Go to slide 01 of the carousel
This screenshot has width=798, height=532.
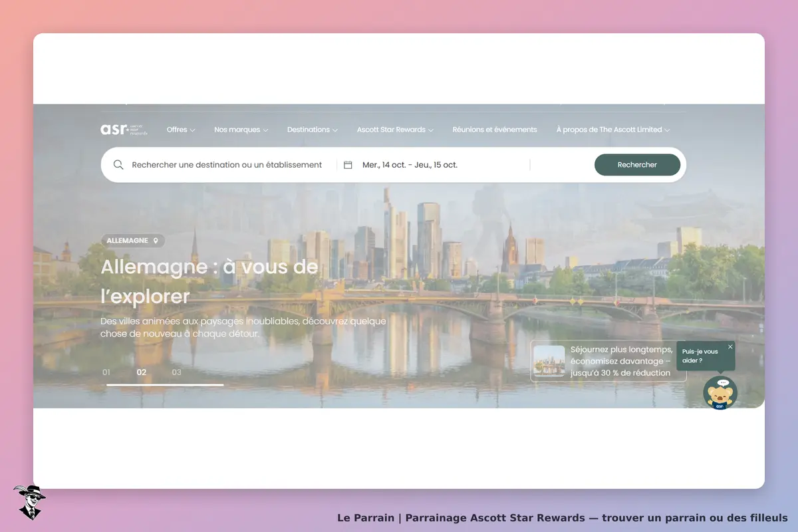click(106, 372)
